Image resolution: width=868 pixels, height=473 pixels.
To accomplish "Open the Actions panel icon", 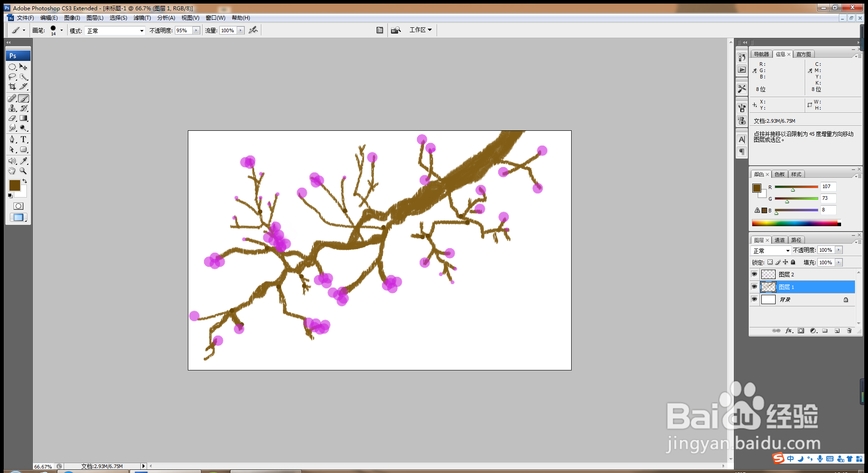I will tap(742, 70).
